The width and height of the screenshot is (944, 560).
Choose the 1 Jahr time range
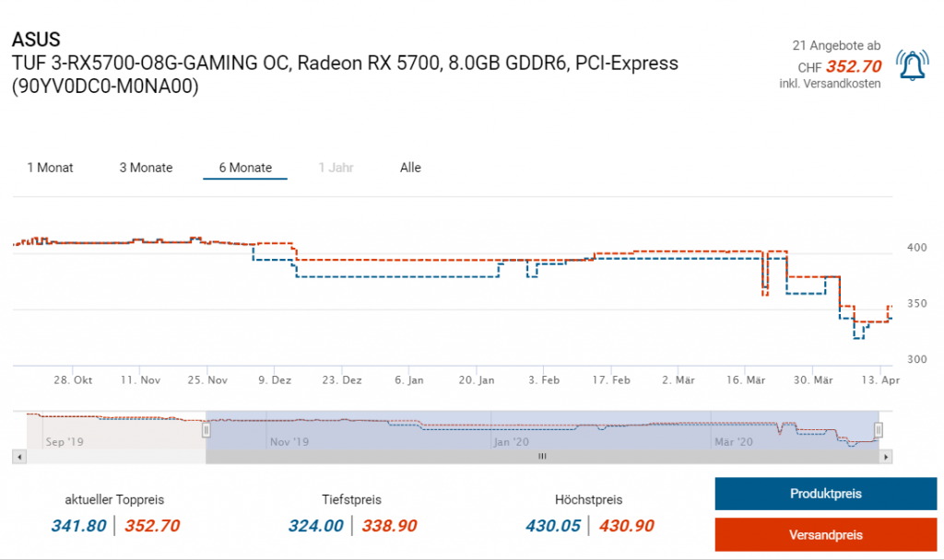(x=336, y=168)
